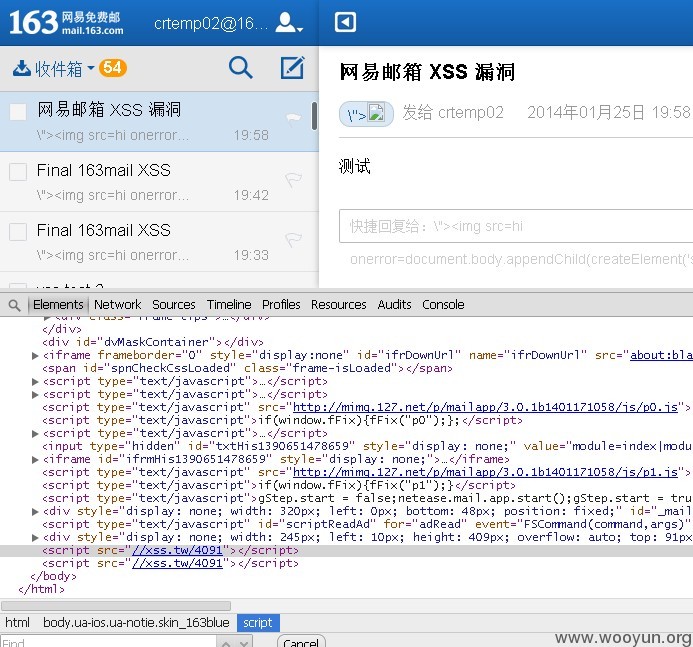
Task: Switch to the Audits tab
Action: click(x=394, y=304)
